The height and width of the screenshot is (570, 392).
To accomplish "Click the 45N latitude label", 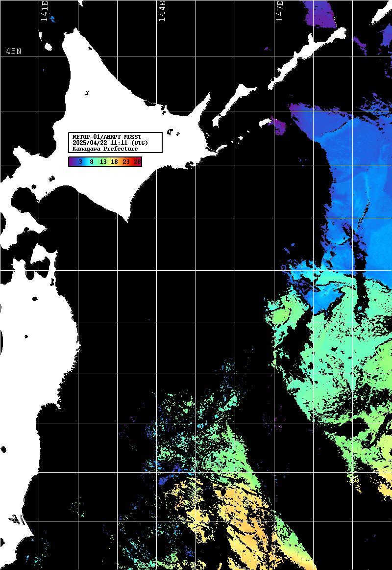I will click(13, 51).
